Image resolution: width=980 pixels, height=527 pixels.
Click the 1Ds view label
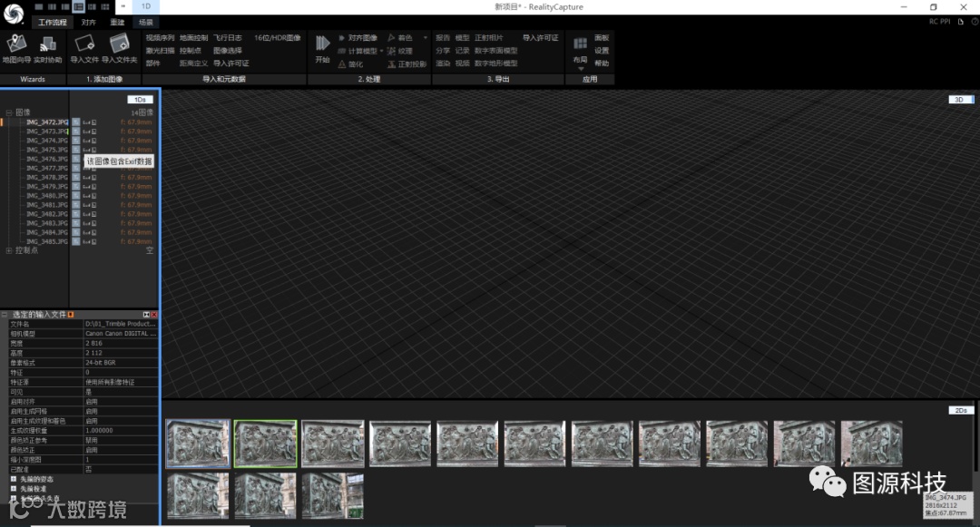[140, 100]
